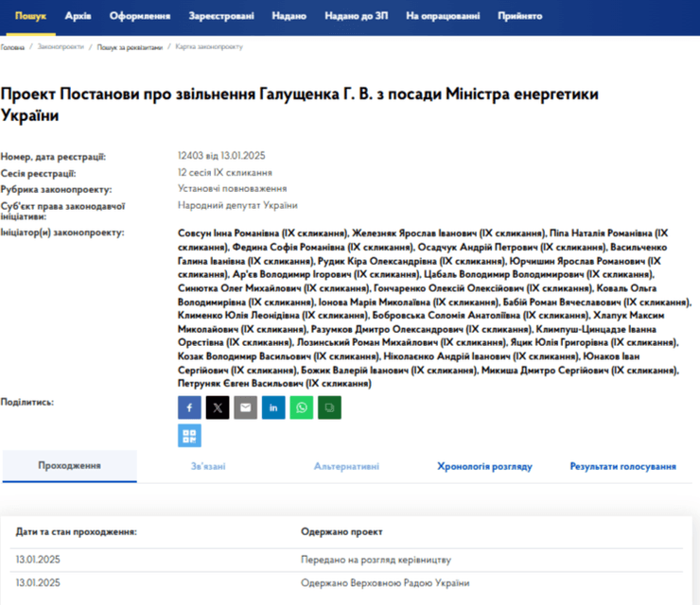
Task: Open the Архів menu item
Action: click(79, 17)
